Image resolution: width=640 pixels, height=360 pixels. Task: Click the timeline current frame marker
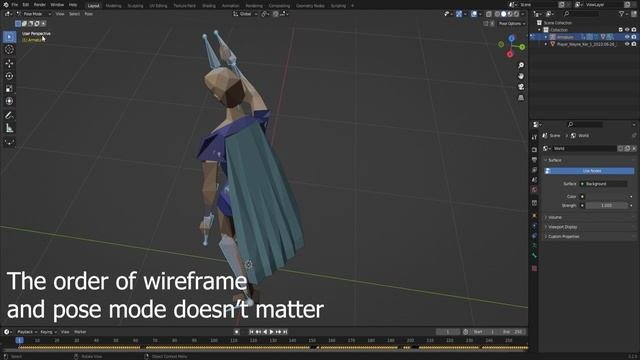tap(19, 340)
